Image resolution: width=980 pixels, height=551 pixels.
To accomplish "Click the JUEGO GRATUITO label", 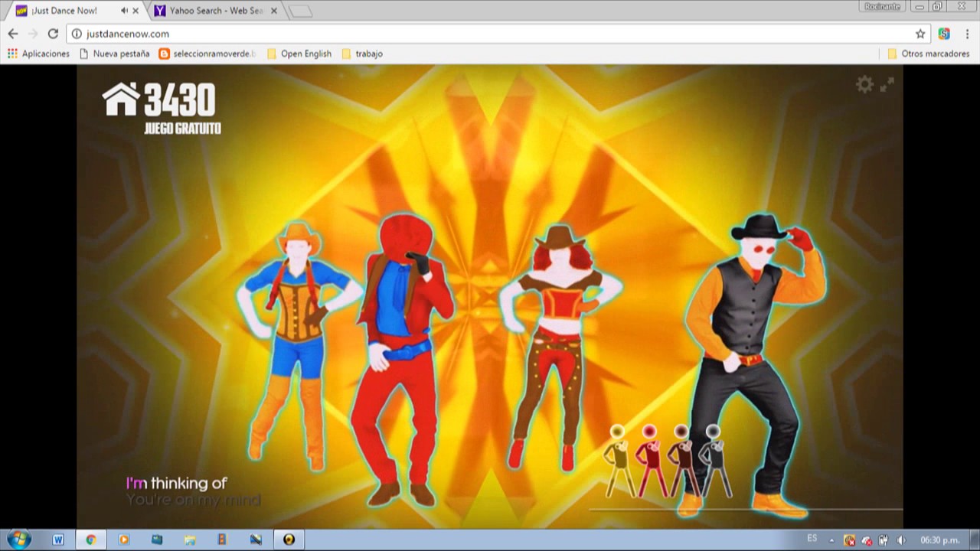I will [x=182, y=129].
